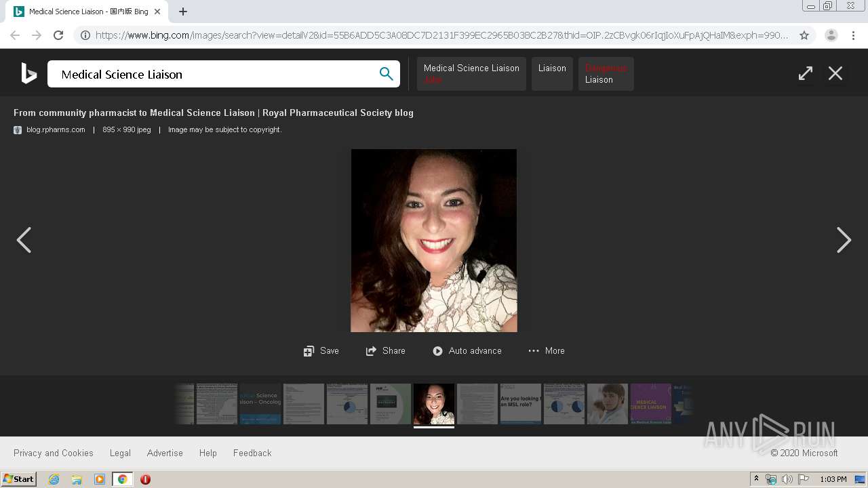Screen dimensions: 868x488
Task: Select the man in white coat thumbnail
Action: pyautogui.click(x=608, y=404)
